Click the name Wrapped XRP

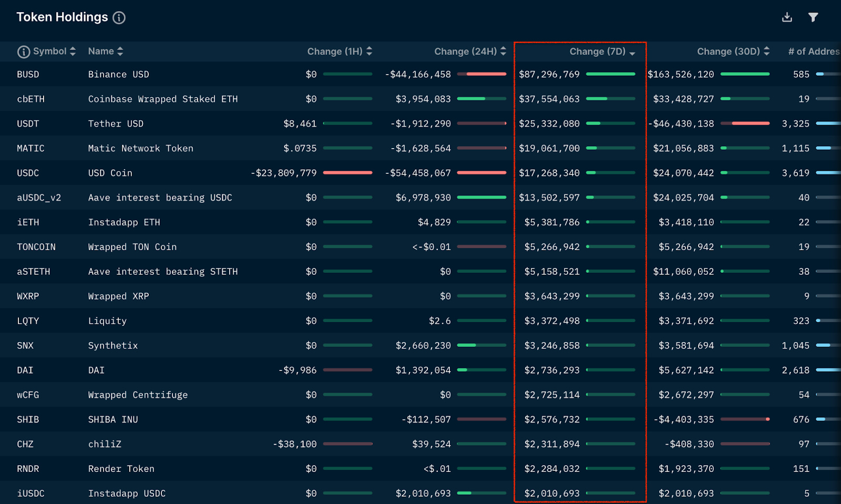coord(119,296)
